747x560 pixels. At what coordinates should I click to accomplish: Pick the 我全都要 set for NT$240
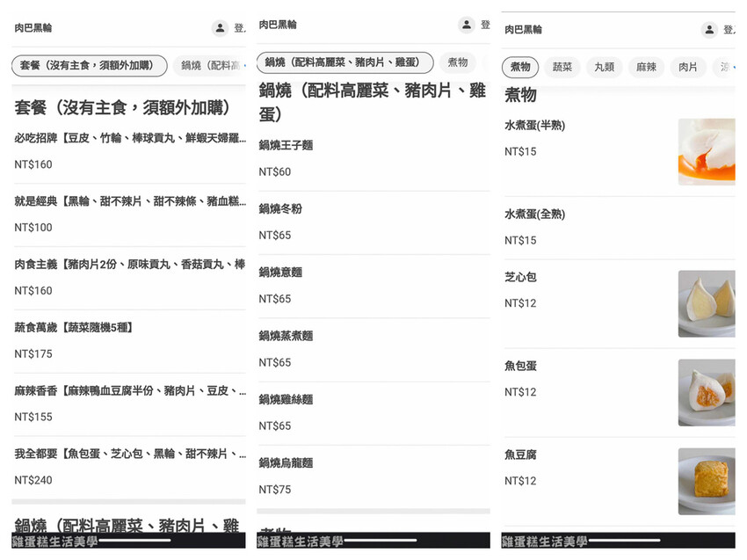click(129, 467)
